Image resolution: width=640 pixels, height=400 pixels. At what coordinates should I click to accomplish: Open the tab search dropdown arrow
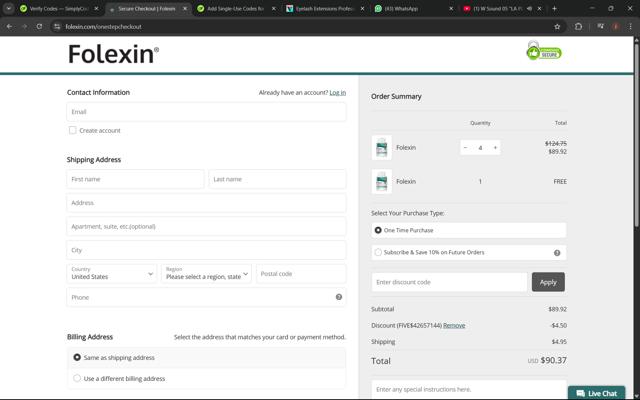tap(9, 8)
